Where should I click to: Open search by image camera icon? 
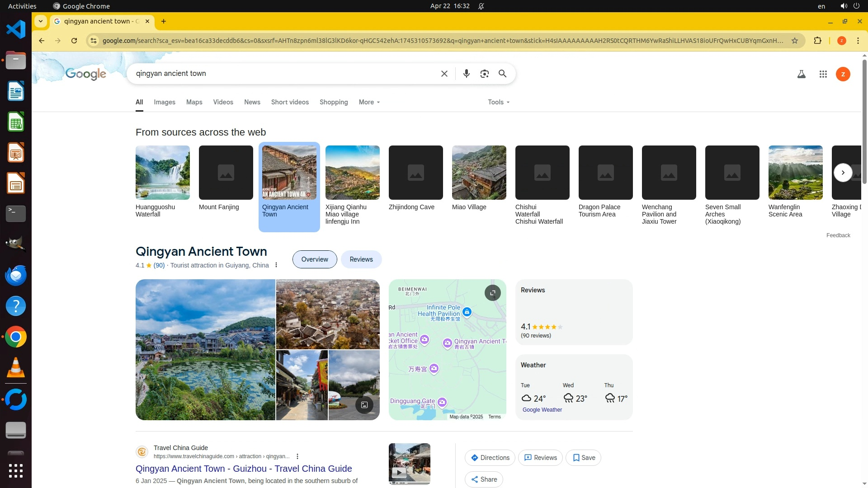click(x=484, y=74)
